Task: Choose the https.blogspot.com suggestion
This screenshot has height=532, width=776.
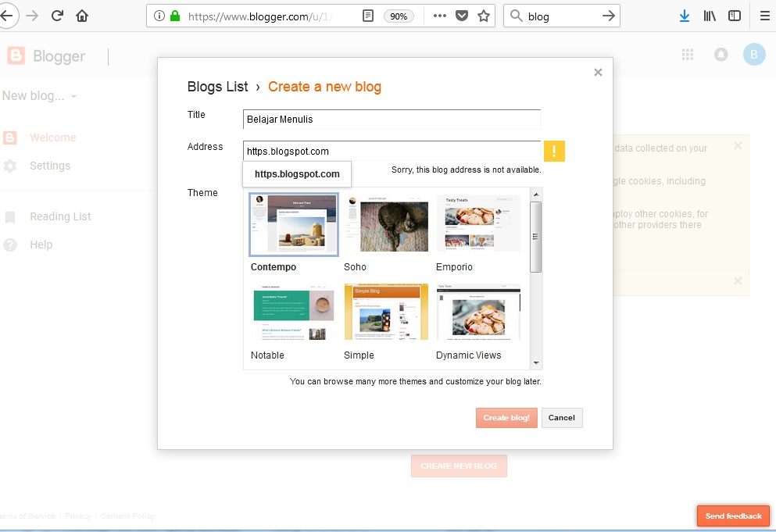Action: (297, 174)
